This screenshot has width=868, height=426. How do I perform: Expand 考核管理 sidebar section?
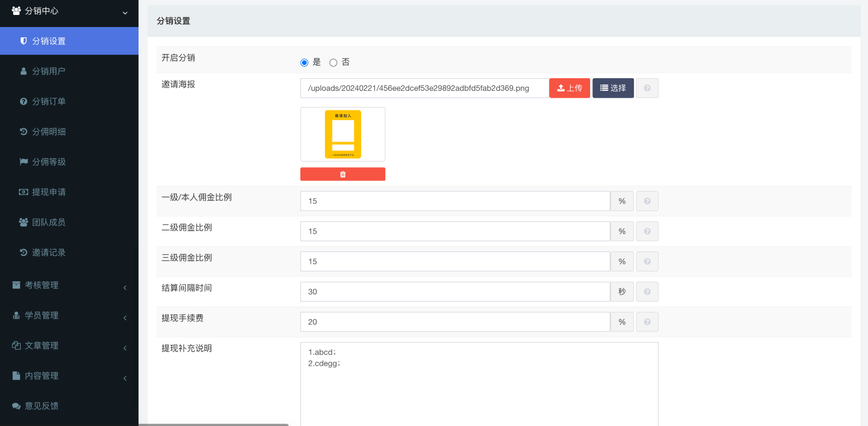coord(69,285)
